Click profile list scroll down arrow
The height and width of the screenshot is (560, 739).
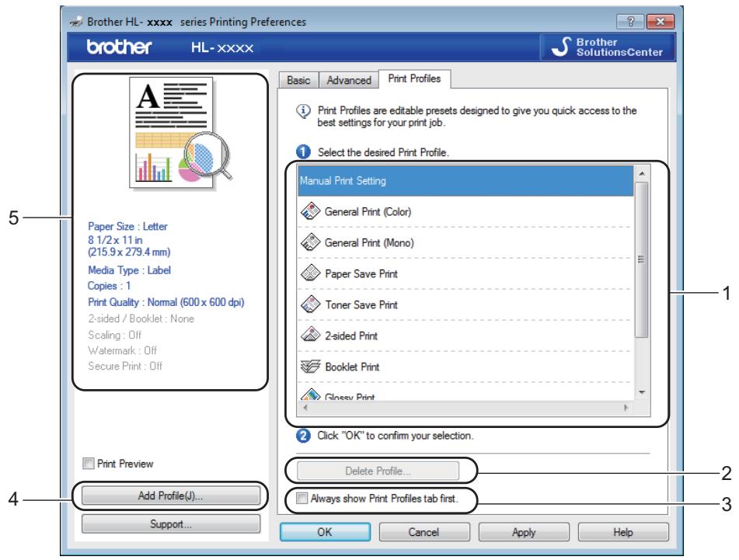641,392
